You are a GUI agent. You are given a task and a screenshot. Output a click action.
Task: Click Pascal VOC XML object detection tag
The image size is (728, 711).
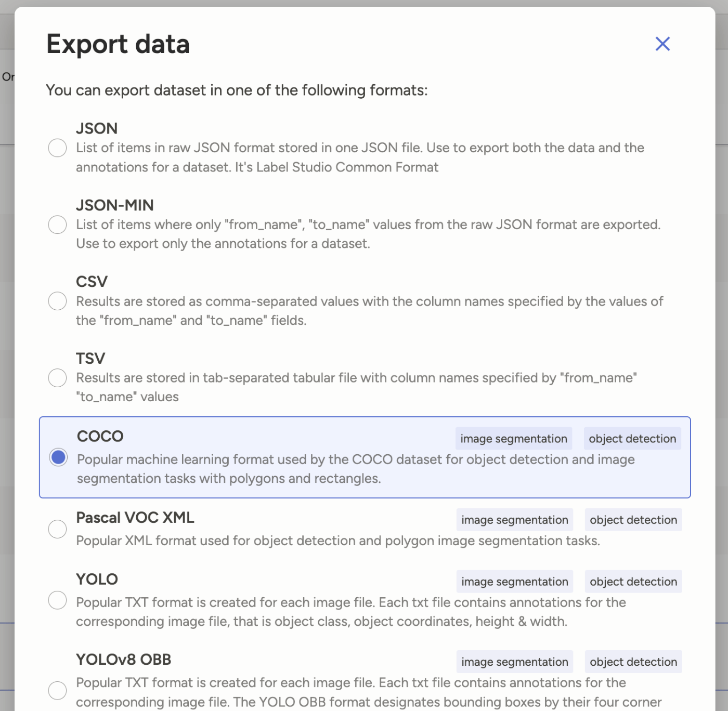(x=633, y=520)
